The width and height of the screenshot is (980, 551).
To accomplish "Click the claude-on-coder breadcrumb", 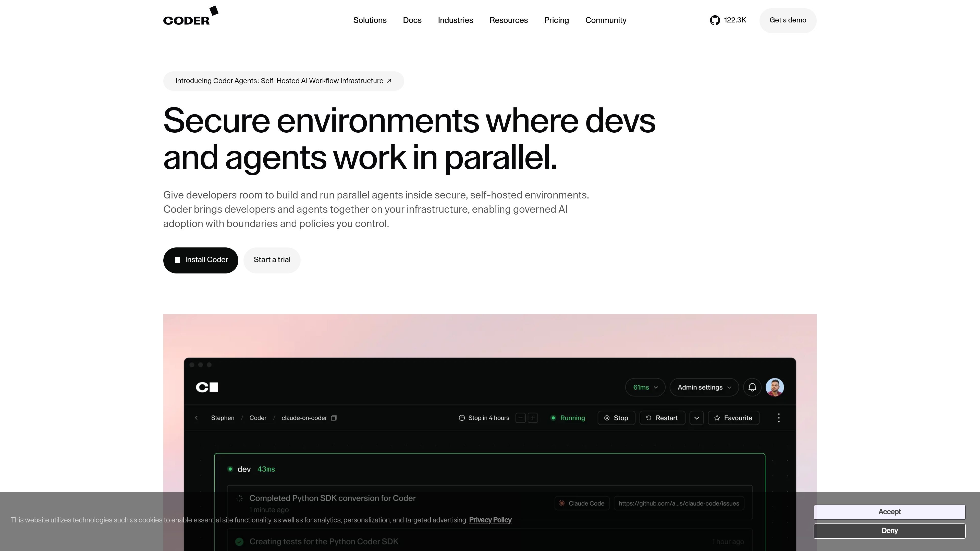I will [304, 418].
